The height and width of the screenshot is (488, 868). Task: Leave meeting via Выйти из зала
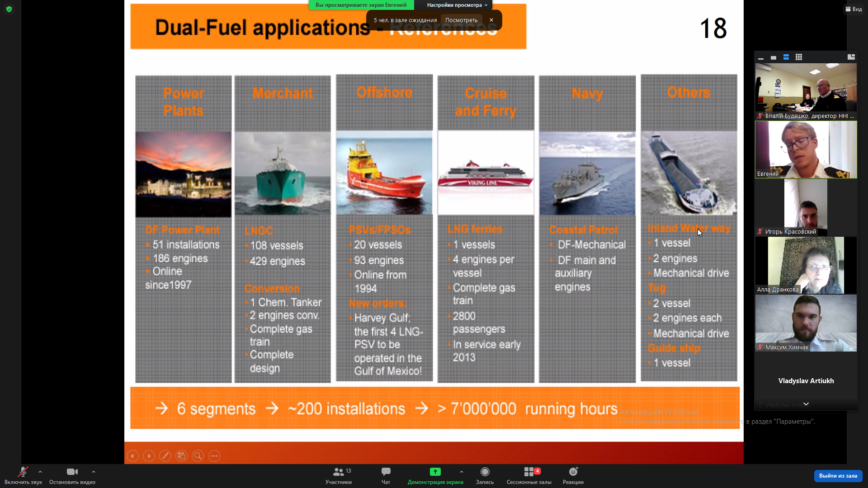[838, 476]
